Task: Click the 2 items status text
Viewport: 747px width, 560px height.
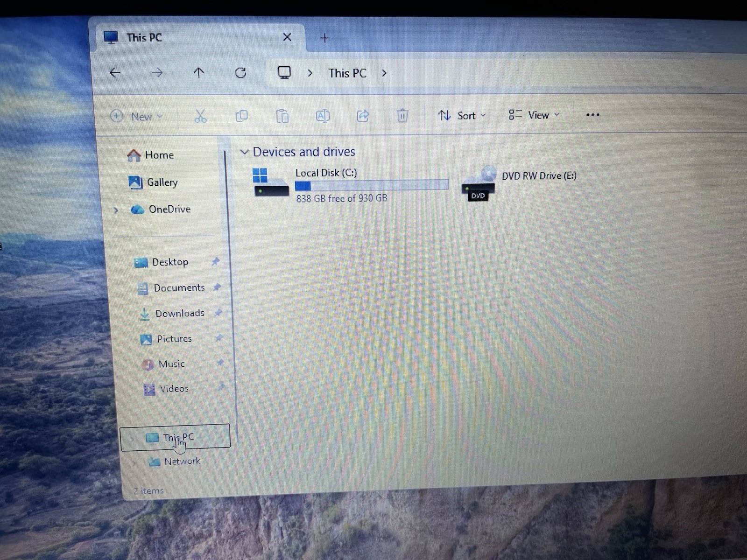Action: tap(148, 491)
